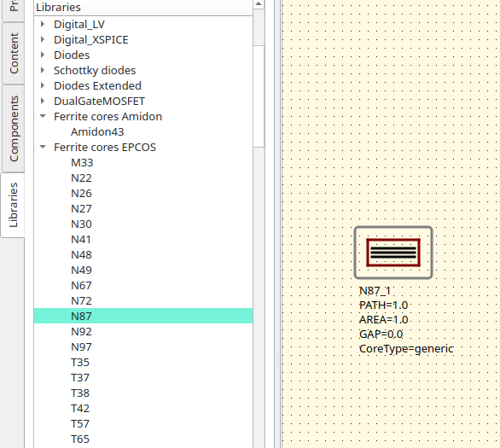
Task: Pick the T65 core entry
Action: (x=80, y=439)
